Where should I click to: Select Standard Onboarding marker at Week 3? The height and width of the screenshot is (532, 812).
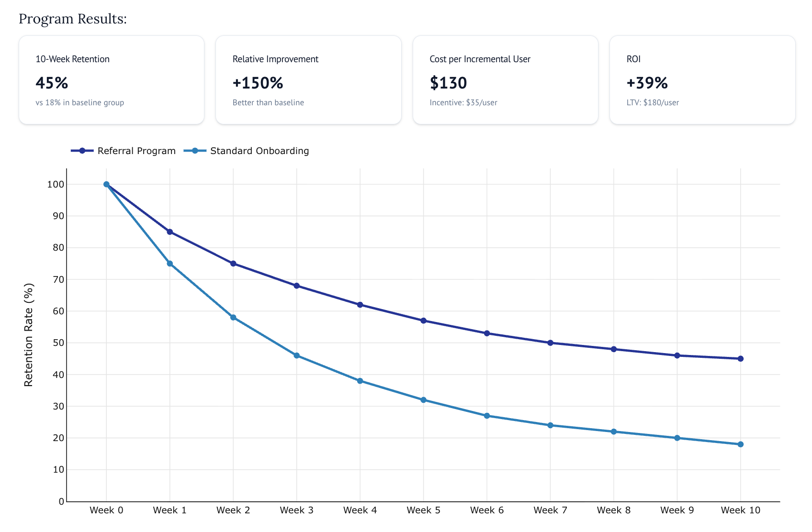(x=296, y=355)
